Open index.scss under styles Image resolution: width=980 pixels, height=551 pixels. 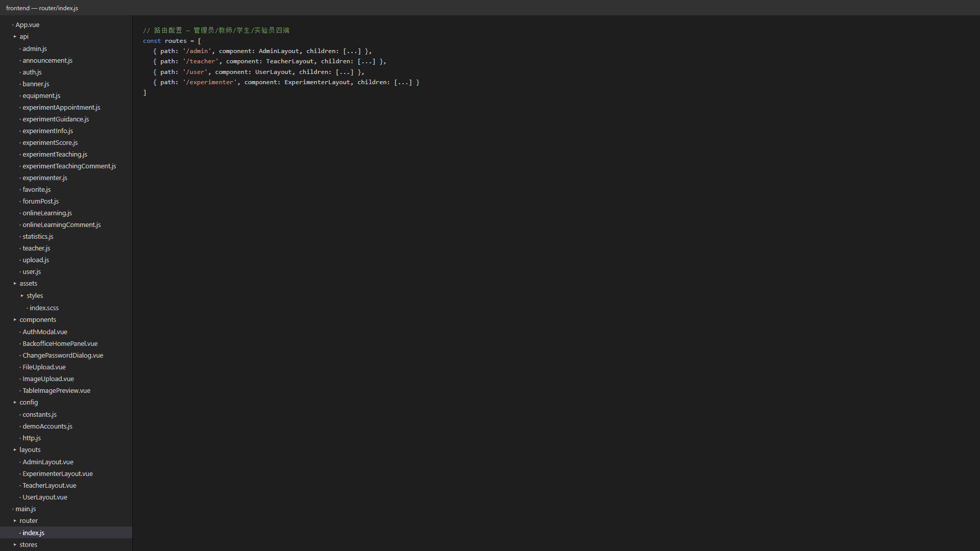pyautogui.click(x=44, y=308)
